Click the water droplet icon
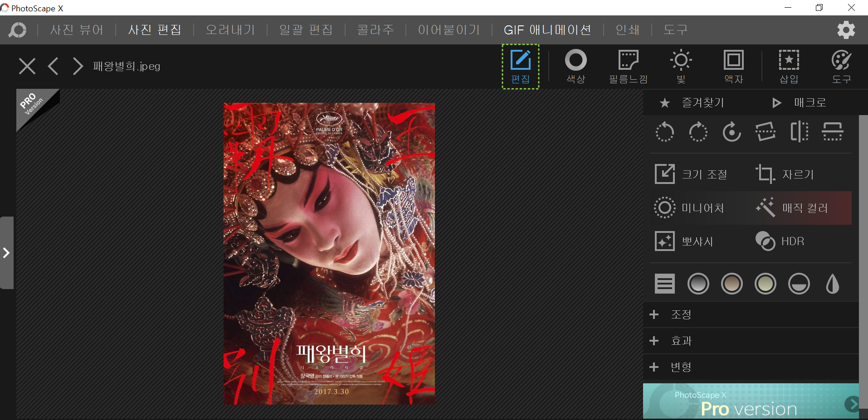The width and height of the screenshot is (868, 420). point(833,284)
